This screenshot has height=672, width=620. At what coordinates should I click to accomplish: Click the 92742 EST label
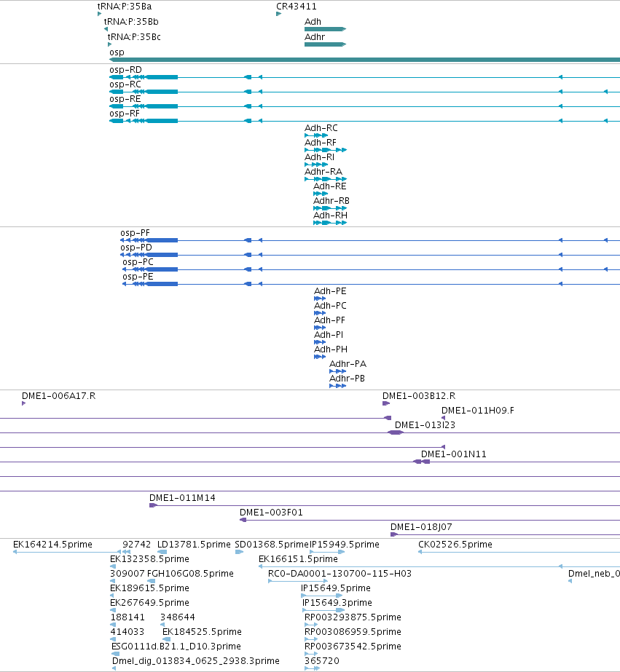[137, 545]
